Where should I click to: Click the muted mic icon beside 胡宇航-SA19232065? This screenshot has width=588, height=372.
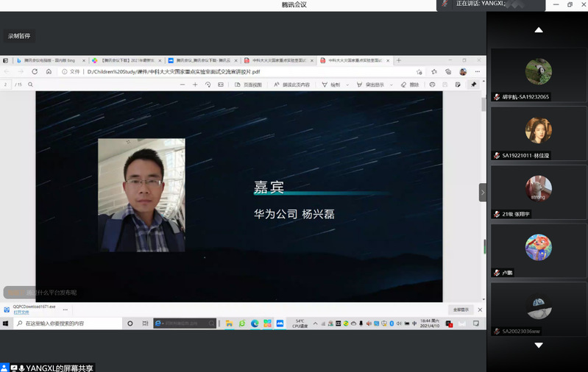click(497, 97)
